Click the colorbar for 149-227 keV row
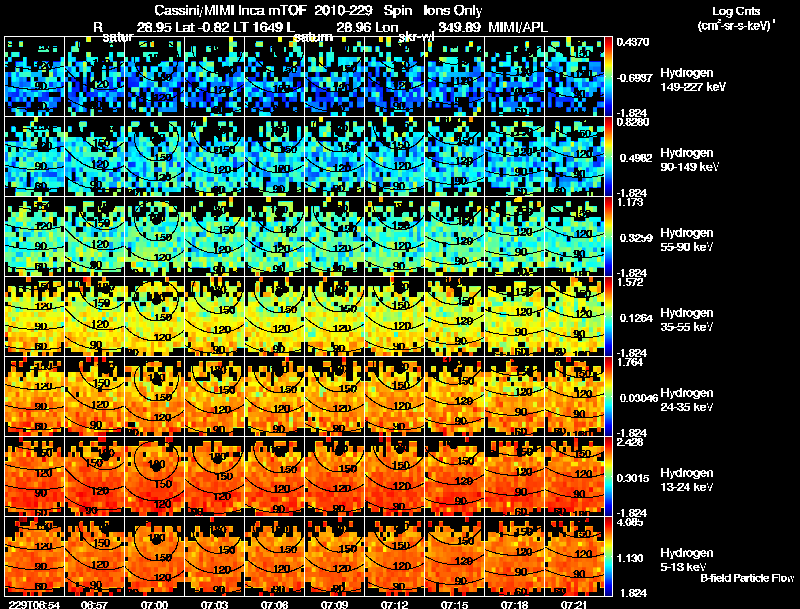 (x=608, y=76)
